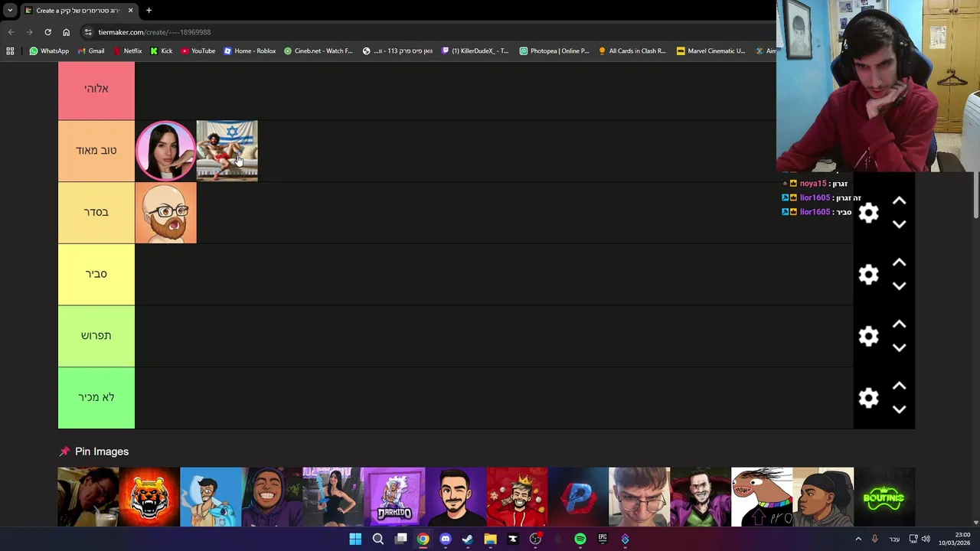Image resolution: width=980 pixels, height=551 pixels.
Task: Click the בסדר tier label
Action: tap(96, 213)
